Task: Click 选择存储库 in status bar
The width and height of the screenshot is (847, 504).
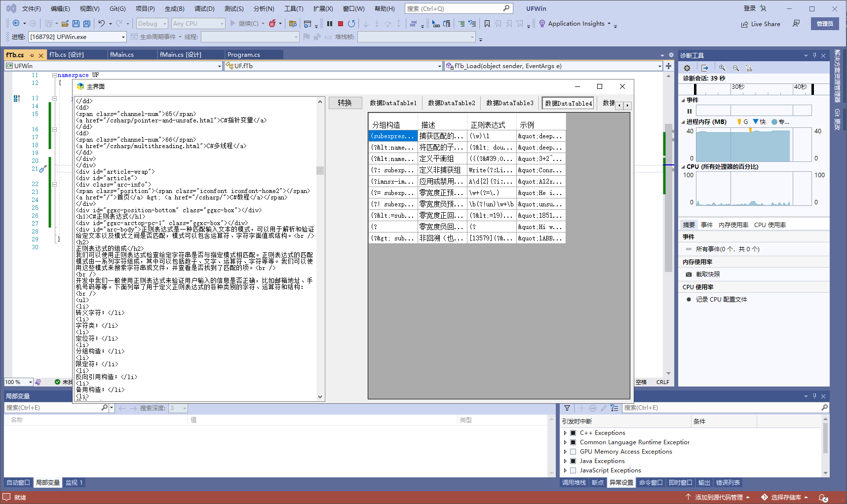Action: click(x=785, y=498)
